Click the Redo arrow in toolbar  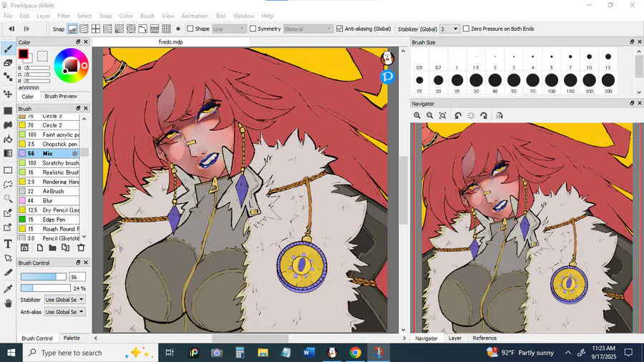coord(26,29)
